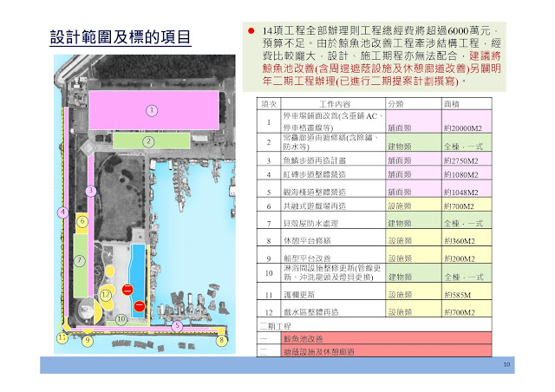555x392 pixels.
Task: Click 設施類 in the 護欄更新 row
Action: click(x=400, y=295)
